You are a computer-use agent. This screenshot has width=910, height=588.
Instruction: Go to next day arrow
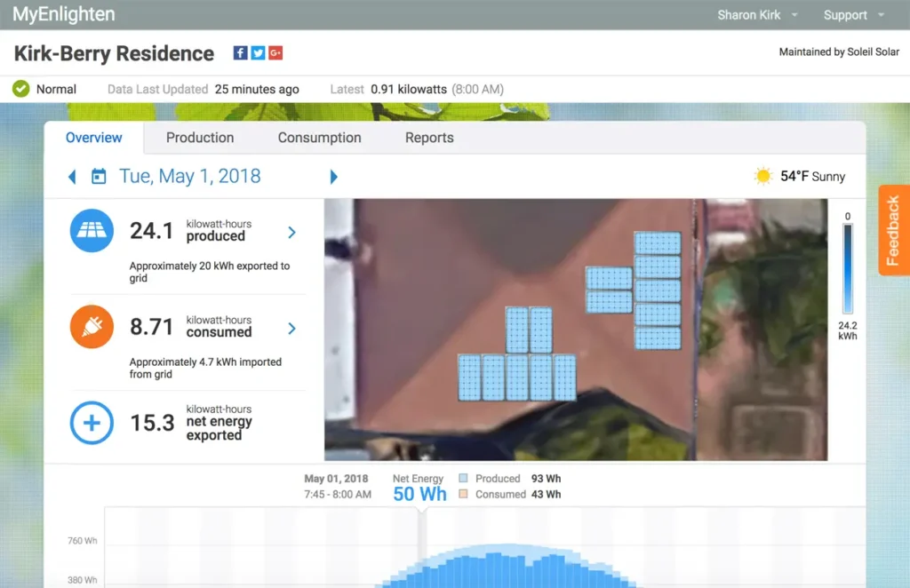point(334,177)
